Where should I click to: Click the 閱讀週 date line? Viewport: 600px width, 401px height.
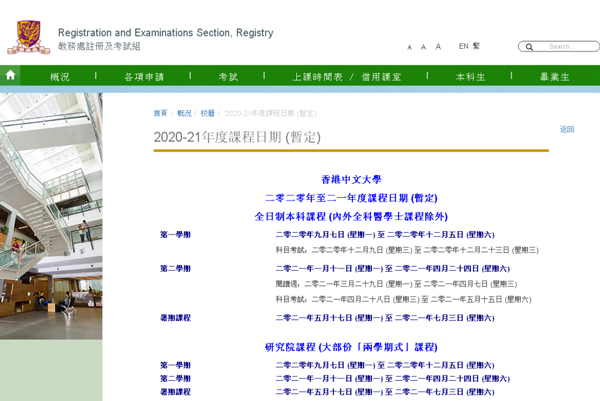(x=396, y=284)
